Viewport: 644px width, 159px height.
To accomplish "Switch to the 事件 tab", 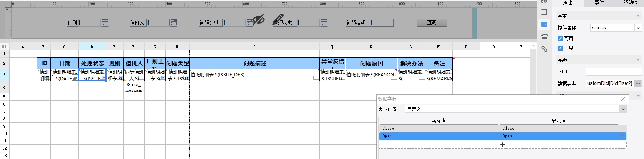I will [599, 3].
